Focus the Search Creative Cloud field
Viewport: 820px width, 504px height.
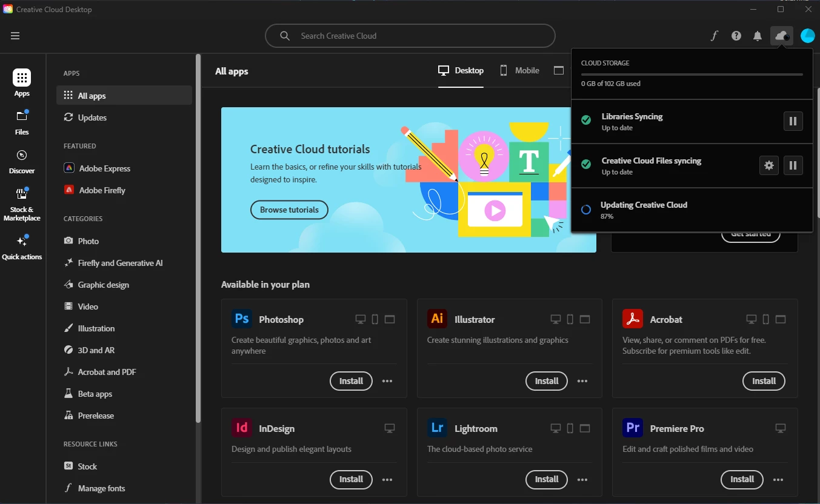pyautogui.click(x=410, y=36)
